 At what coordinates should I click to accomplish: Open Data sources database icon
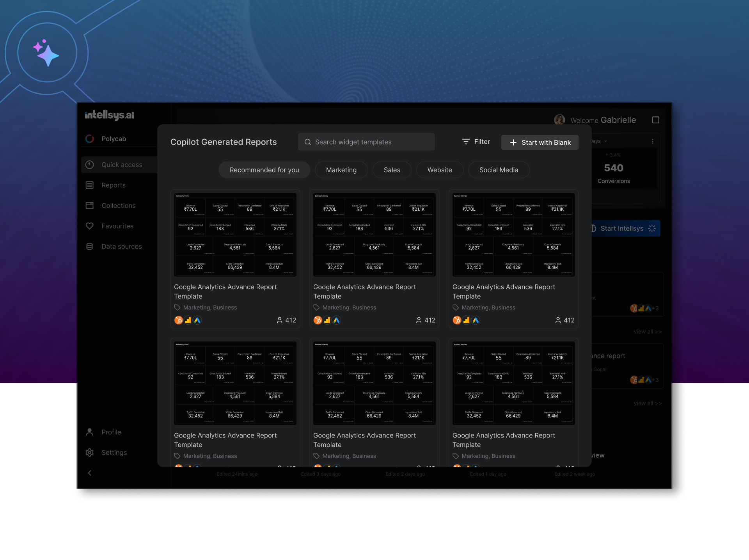(90, 247)
